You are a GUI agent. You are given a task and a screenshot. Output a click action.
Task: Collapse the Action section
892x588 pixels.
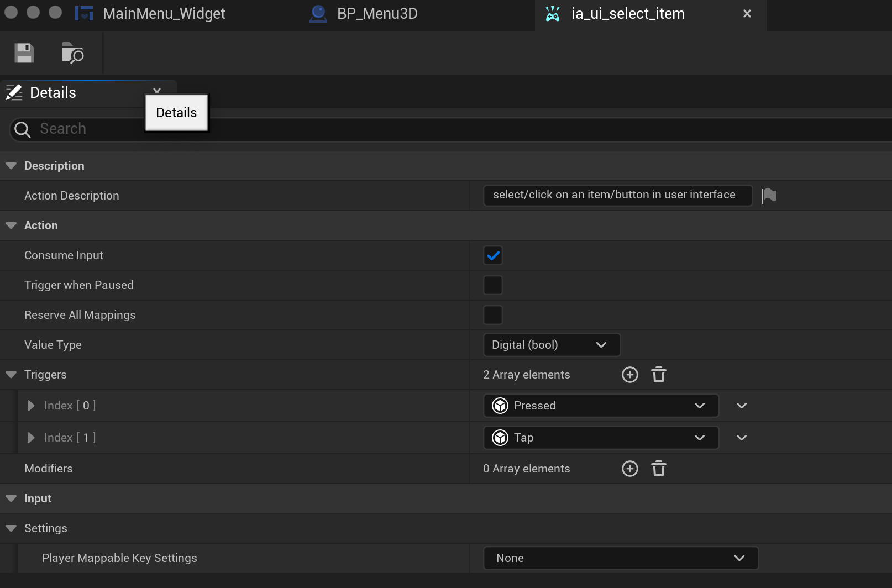click(x=11, y=225)
